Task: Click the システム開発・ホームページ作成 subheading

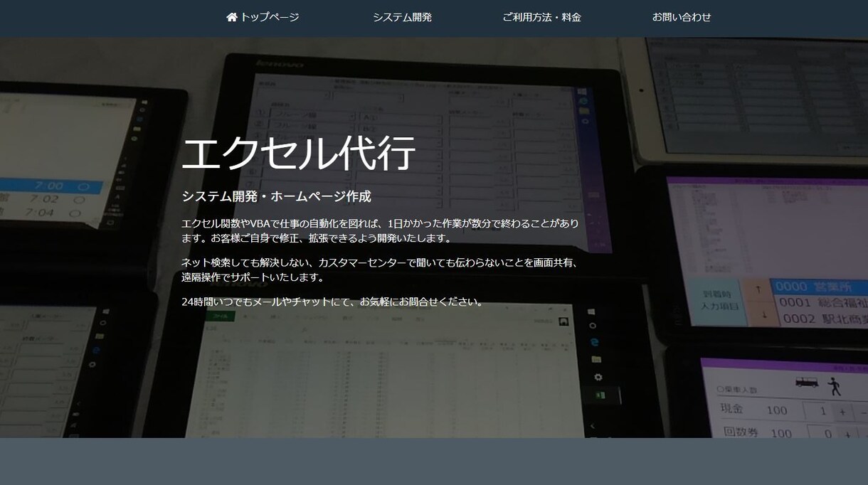Action: [276, 196]
